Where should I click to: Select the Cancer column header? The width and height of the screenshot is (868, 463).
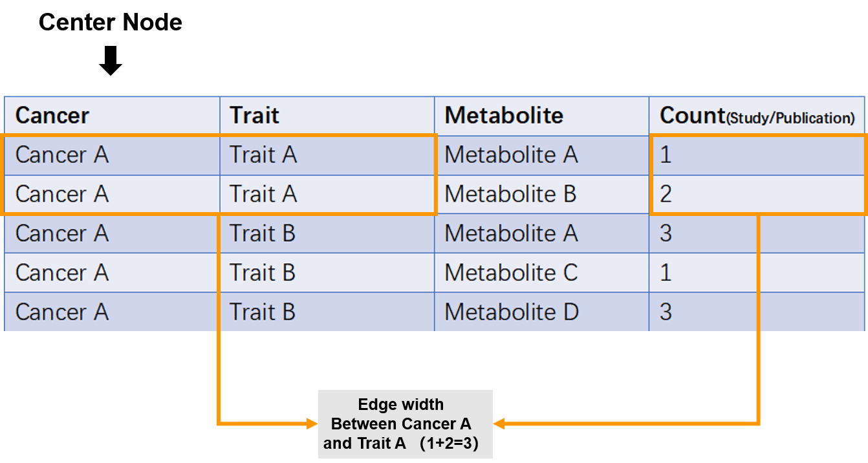[112, 116]
